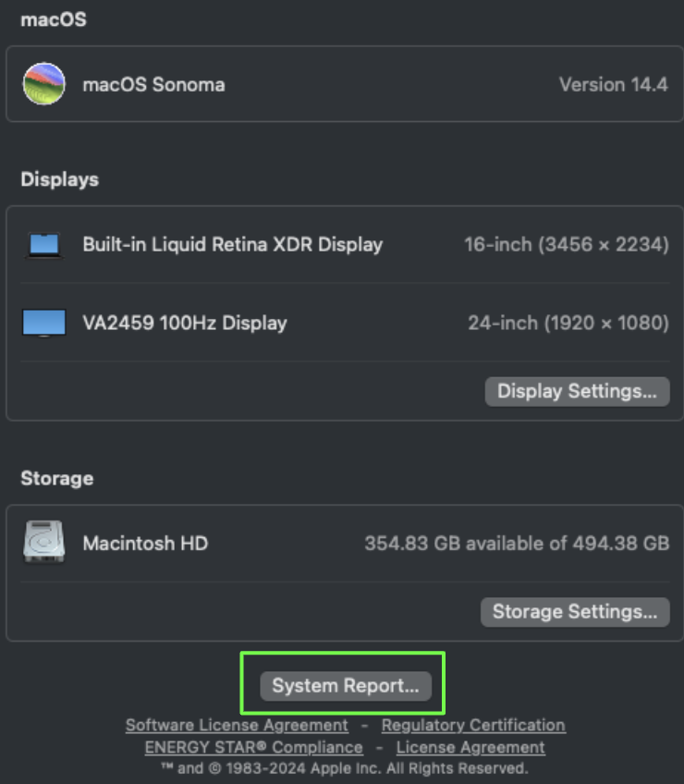Click the Apple copyright notice text
Screen dimensions: 684x784
click(345, 768)
